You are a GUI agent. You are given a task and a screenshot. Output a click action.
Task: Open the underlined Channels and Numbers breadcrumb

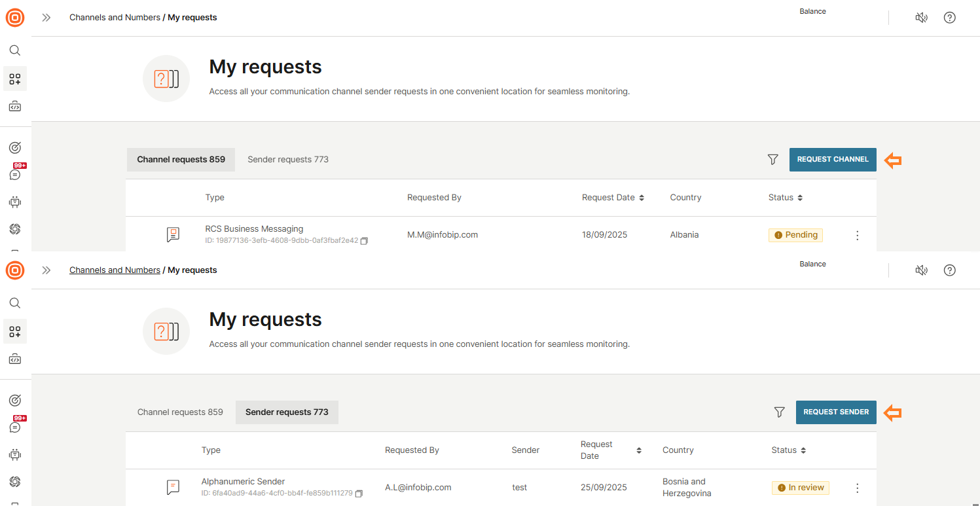[x=115, y=270]
